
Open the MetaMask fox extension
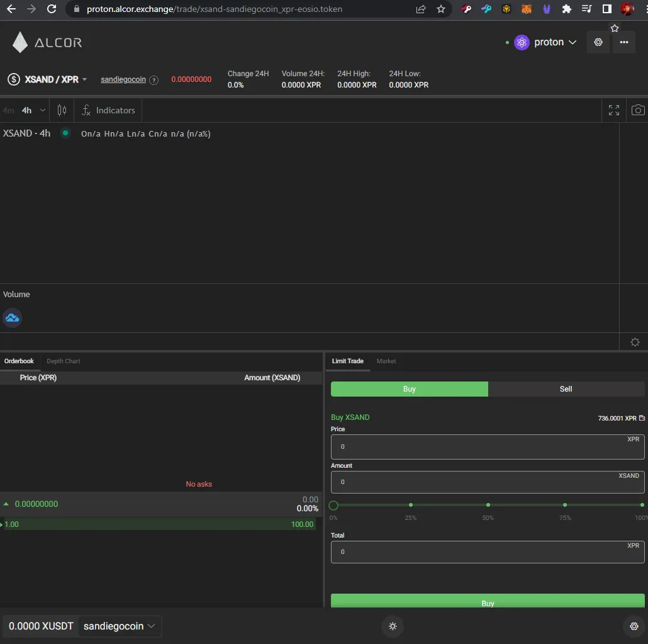(526, 9)
